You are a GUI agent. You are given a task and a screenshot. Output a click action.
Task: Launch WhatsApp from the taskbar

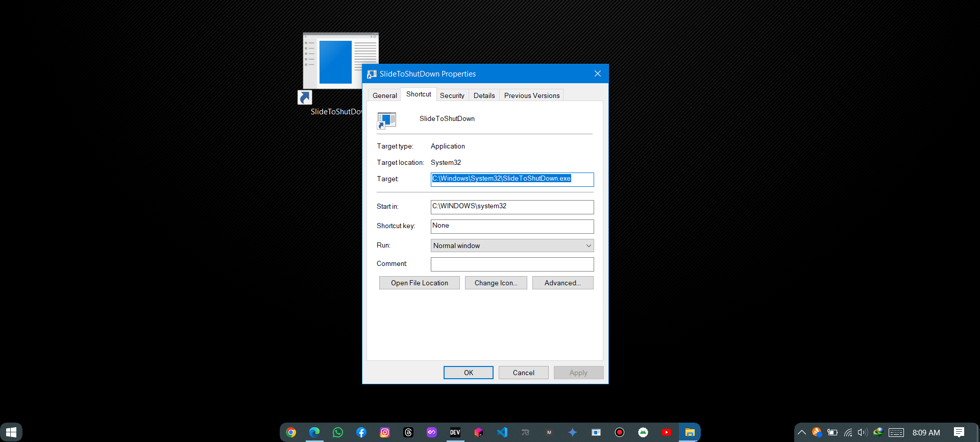click(338, 432)
